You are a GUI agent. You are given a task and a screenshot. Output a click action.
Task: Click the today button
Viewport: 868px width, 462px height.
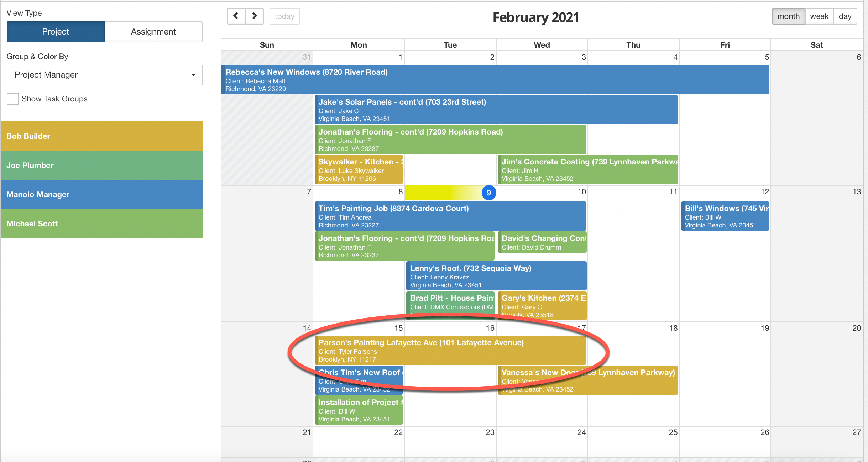[284, 16]
